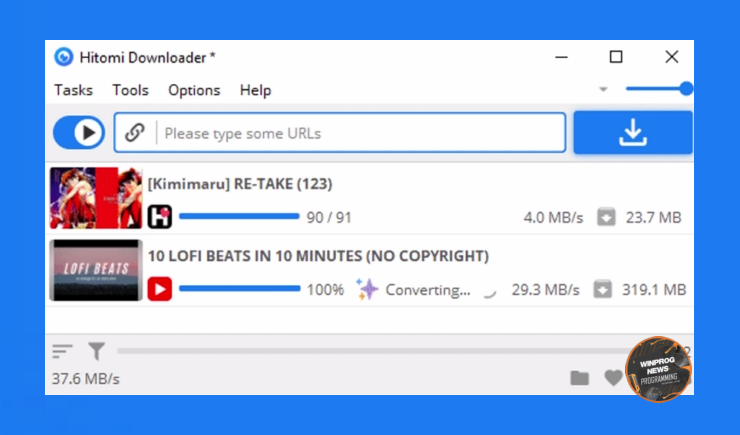Click the bottom overall progress bar

(373, 351)
